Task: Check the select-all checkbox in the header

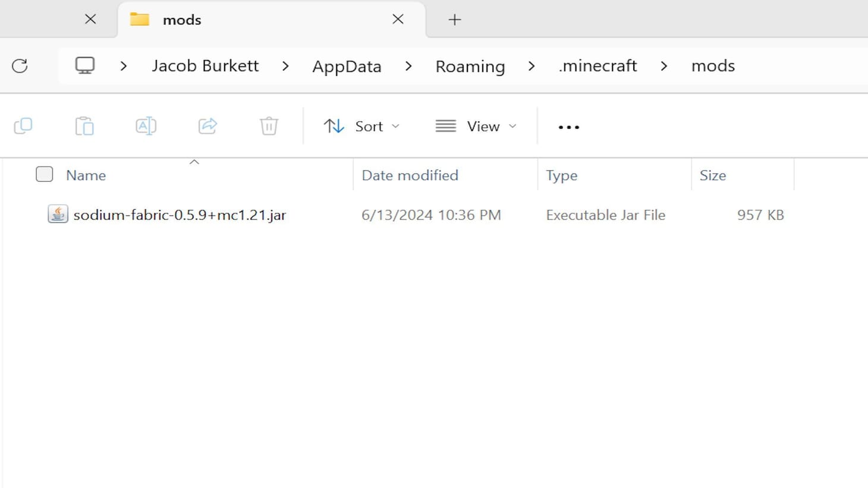Action: 44,174
